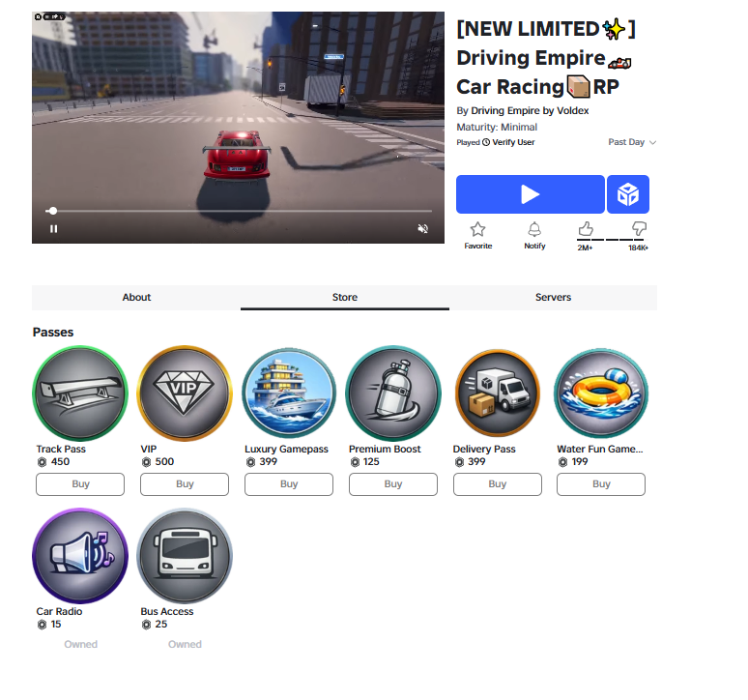Click the Owned label under Bus Access
The width and height of the screenshot is (748, 700).
pyautogui.click(x=185, y=644)
